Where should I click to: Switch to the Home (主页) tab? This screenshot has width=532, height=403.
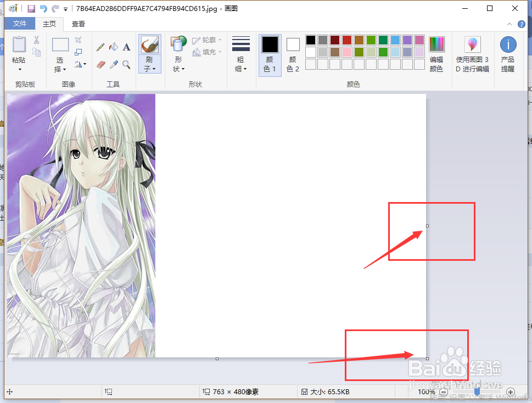49,24
